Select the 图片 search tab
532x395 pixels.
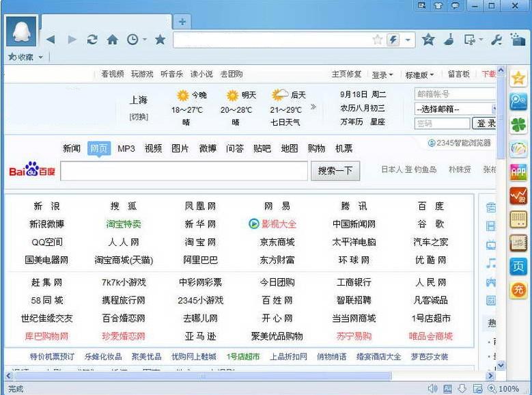(x=180, y=148)
